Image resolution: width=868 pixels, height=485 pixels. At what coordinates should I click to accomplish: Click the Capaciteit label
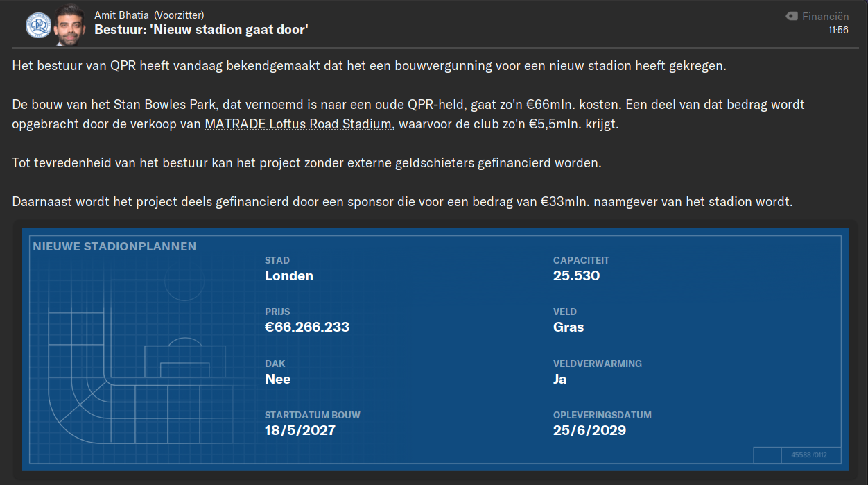pos(581,260)
